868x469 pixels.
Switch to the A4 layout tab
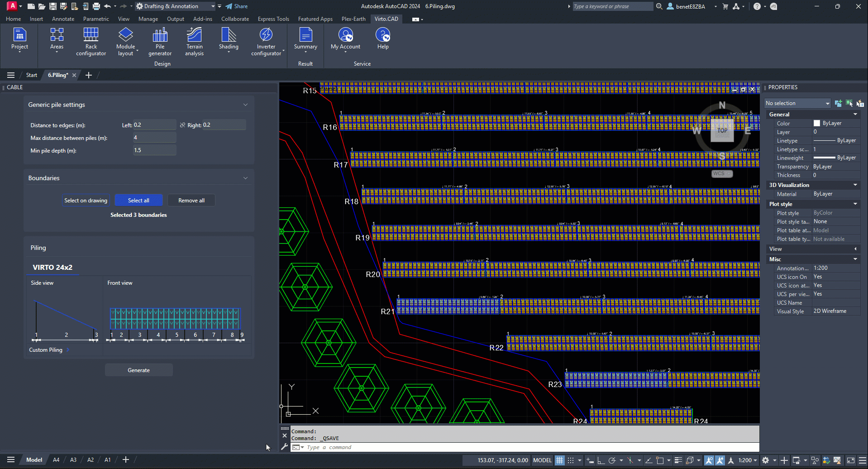(x=56, y=460)
